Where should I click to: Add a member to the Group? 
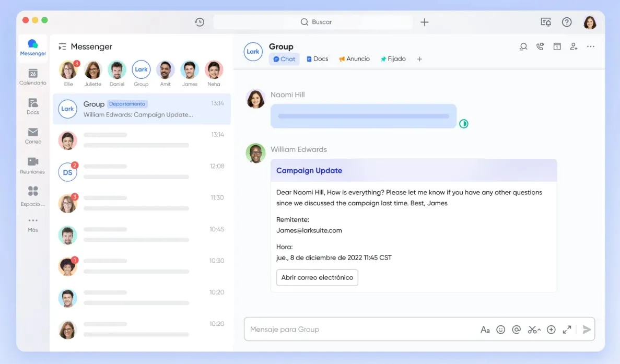[574, 46]
